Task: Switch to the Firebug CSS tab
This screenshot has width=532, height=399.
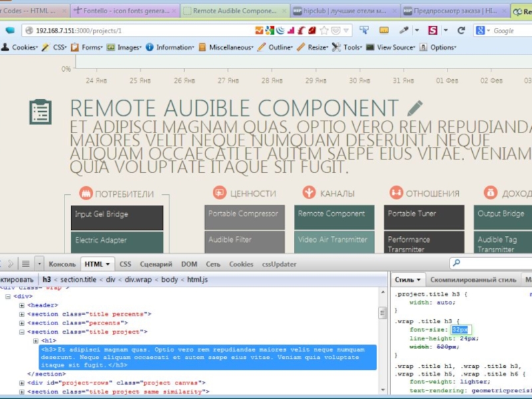Action: (125, 264)
